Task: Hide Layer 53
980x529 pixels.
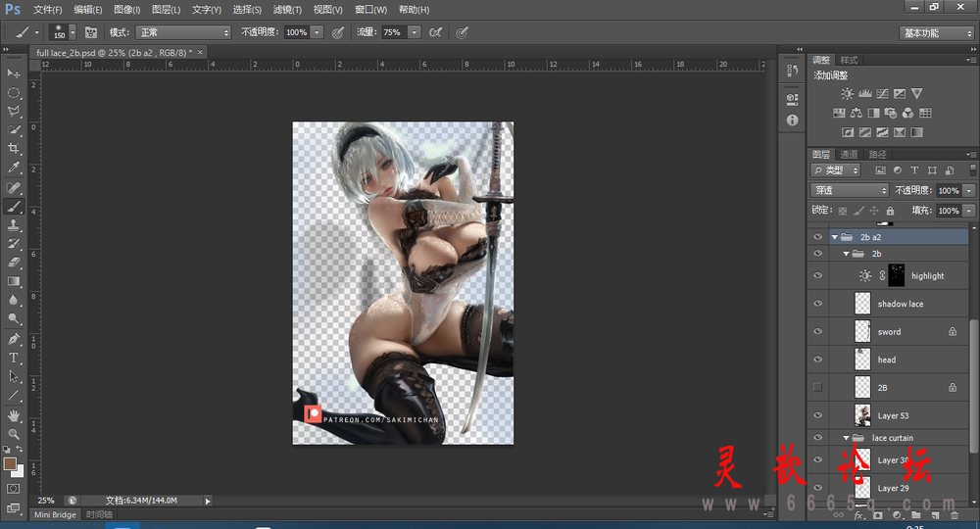Action: [x=817, y=415]
